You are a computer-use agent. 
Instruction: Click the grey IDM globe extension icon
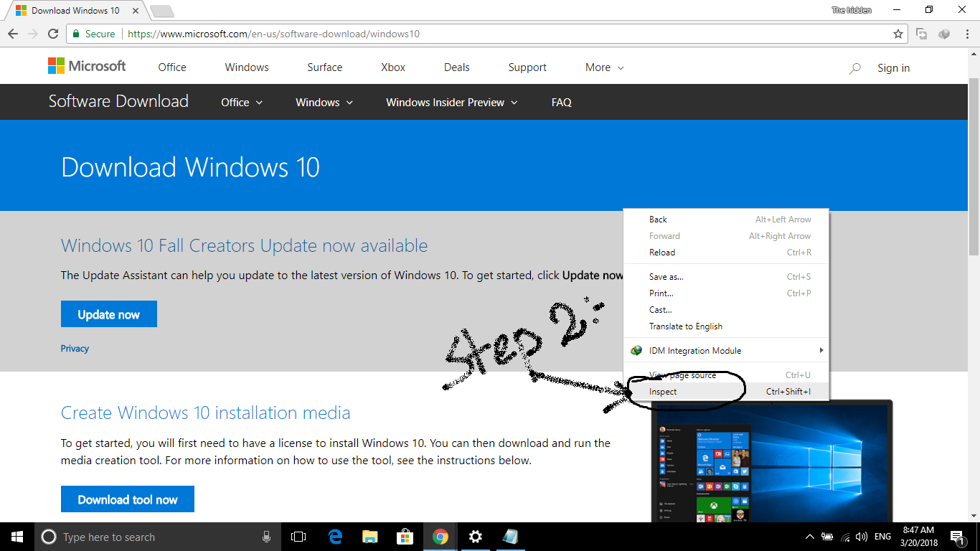(x=944, y=34)
